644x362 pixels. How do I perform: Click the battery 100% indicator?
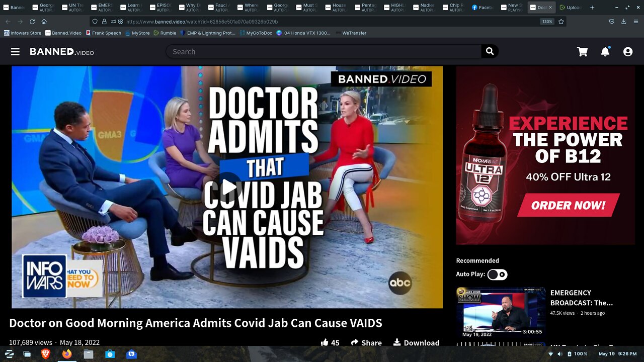click(x=577, y=354)
